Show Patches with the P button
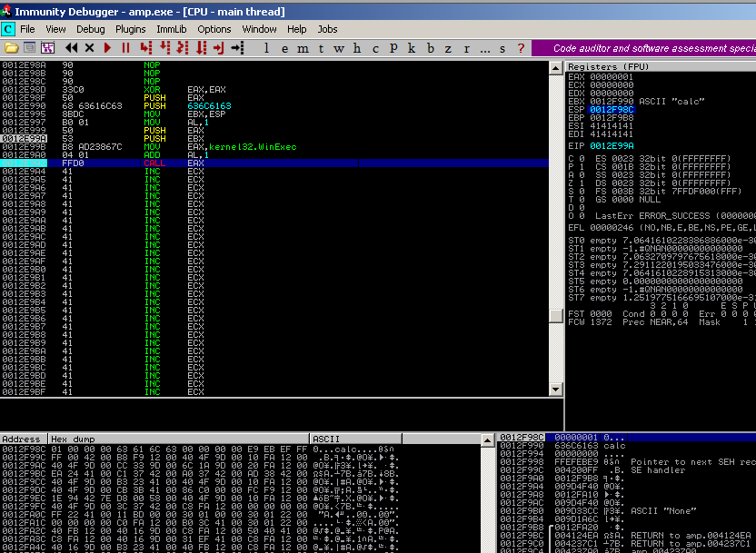 click(x=393, y=48)
